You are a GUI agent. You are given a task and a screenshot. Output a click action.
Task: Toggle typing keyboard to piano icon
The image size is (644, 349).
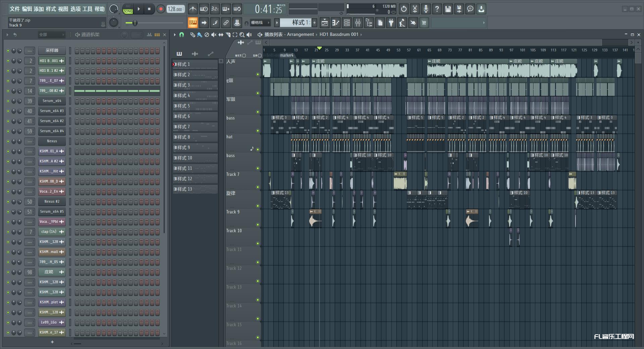193,23
